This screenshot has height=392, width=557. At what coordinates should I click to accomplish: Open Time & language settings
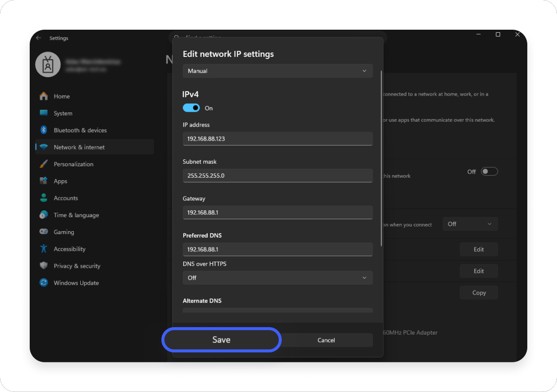(95, 215)
